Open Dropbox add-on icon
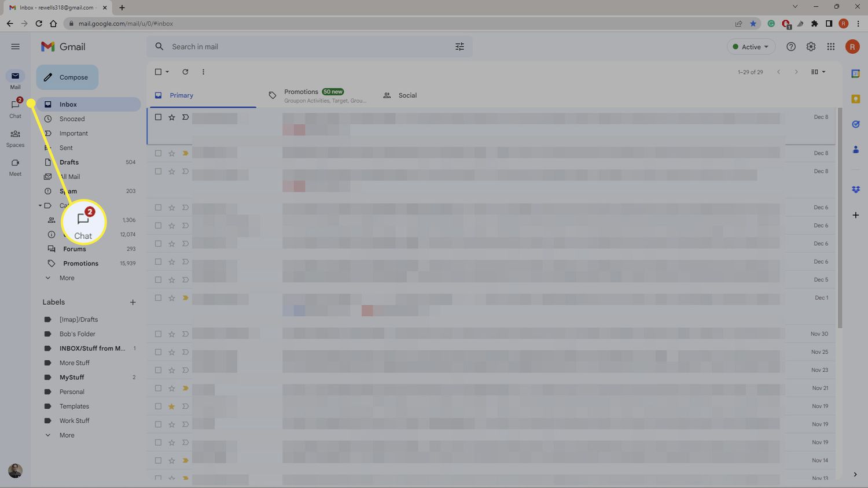This screenshot has width=868, height=488. click(x=855, y=190)
